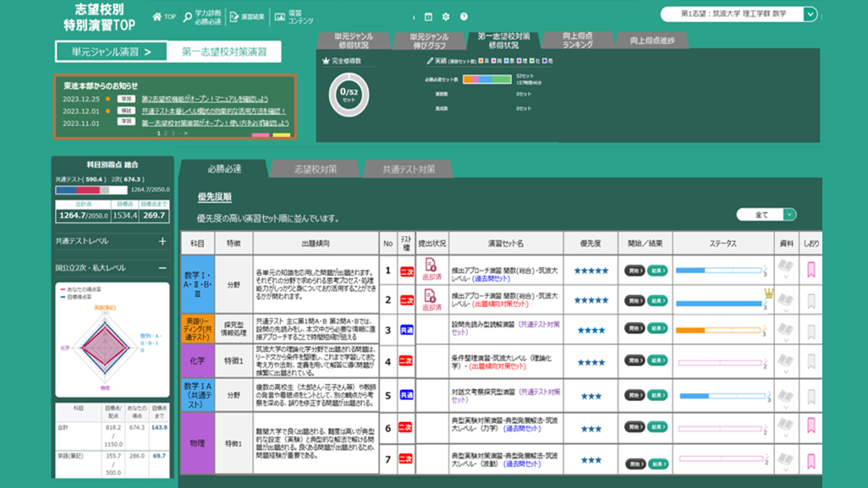Viewport: 868px width, 488px height.
Task: Toggle the bookmark for row 3
Action: 811,332
